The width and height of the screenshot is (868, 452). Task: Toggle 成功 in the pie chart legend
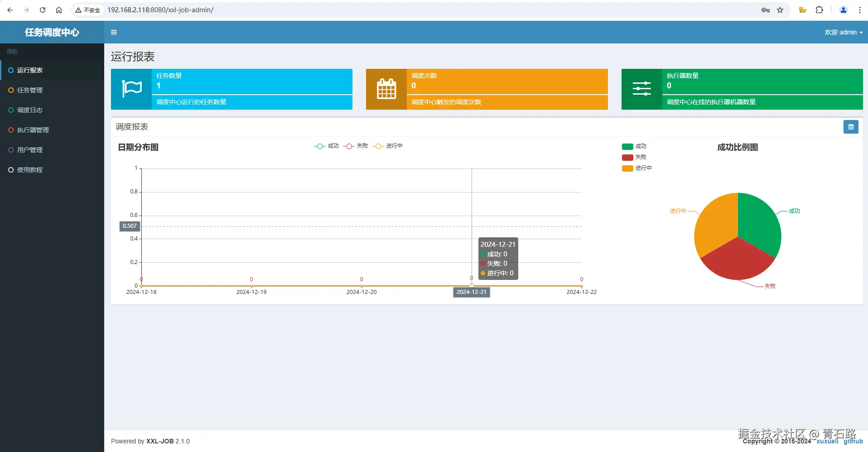coord(634,146)
